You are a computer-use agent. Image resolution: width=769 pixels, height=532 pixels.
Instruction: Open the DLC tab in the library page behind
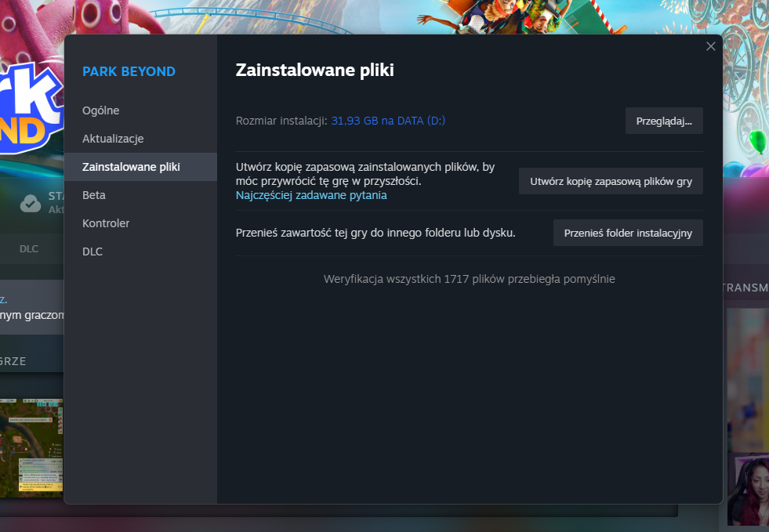click(29, 249)
